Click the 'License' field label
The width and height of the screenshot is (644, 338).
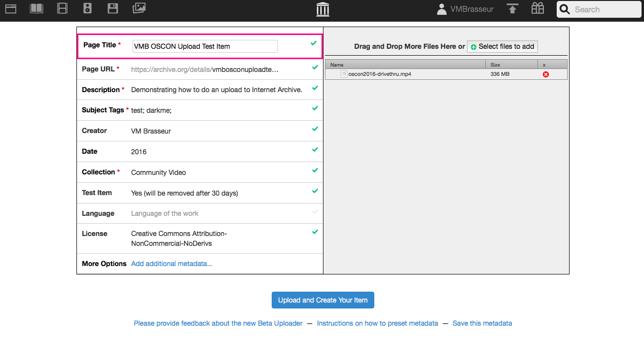pos(95,234)
